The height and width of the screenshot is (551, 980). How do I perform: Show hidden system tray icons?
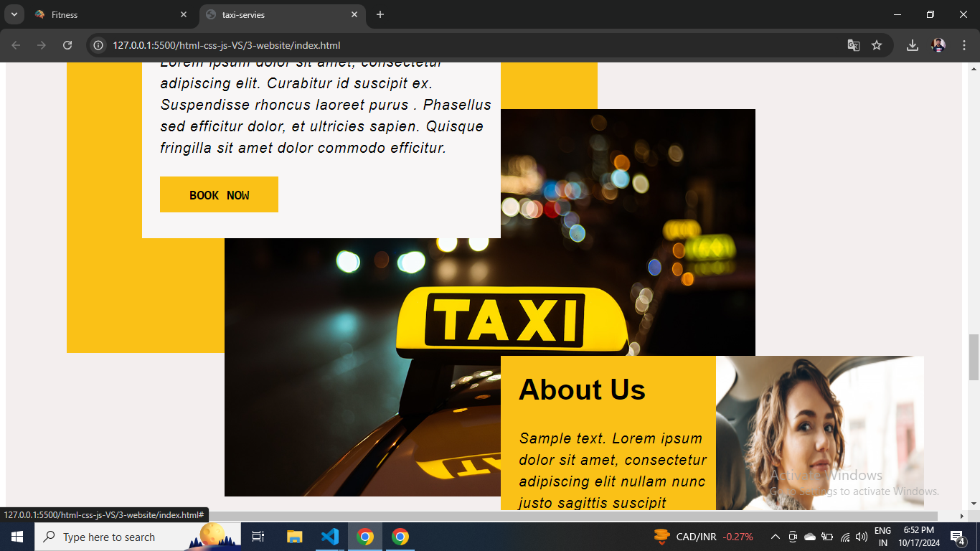776,537
